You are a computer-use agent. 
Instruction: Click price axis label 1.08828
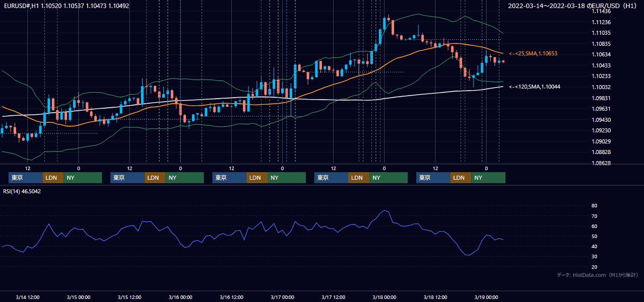click(x=601, y=152)
